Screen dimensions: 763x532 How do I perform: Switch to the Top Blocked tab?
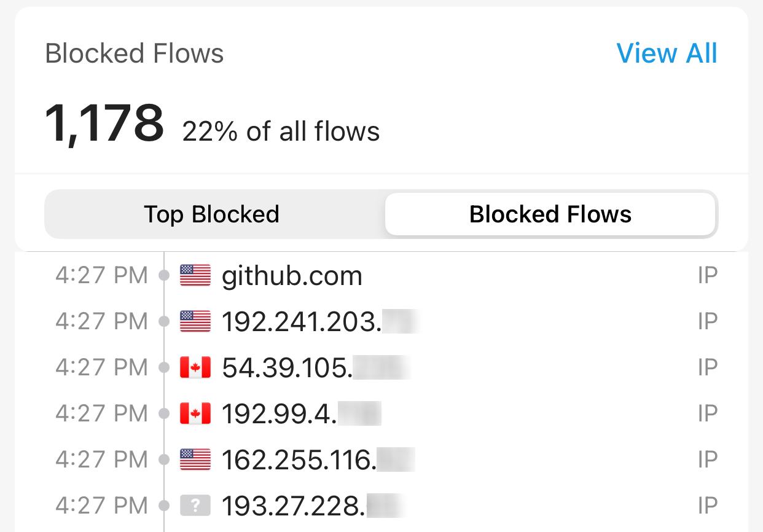pos(212,214)
